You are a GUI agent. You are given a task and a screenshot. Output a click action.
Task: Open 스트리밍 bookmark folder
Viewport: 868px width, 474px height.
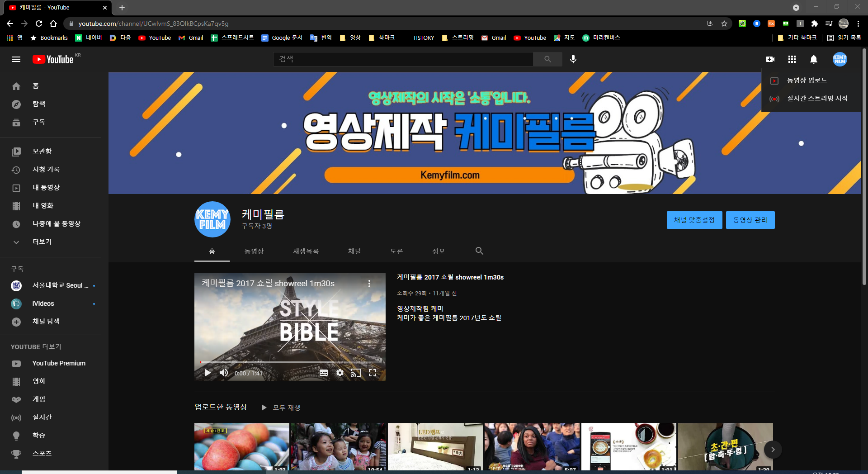point(458,38)
